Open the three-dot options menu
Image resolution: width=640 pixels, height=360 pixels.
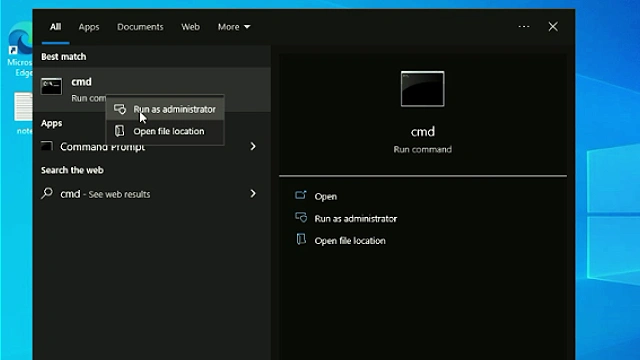pyautogui.click(x=524, y=27)
